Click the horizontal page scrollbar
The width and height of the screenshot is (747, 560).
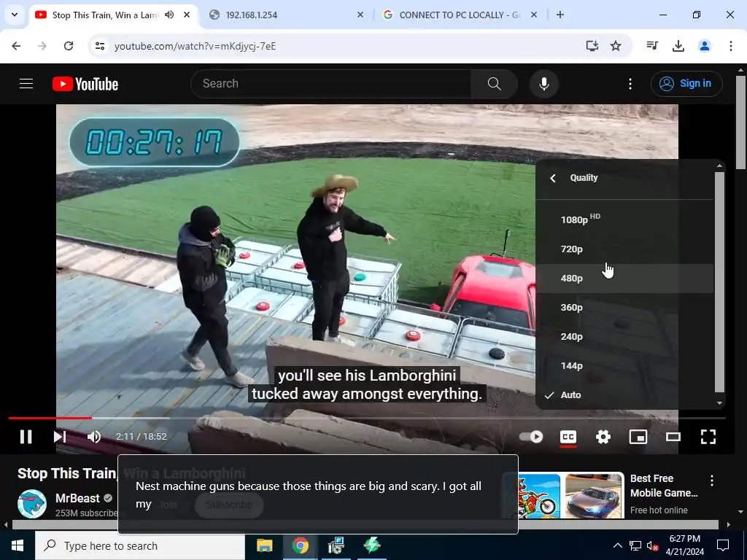[365, 525]
